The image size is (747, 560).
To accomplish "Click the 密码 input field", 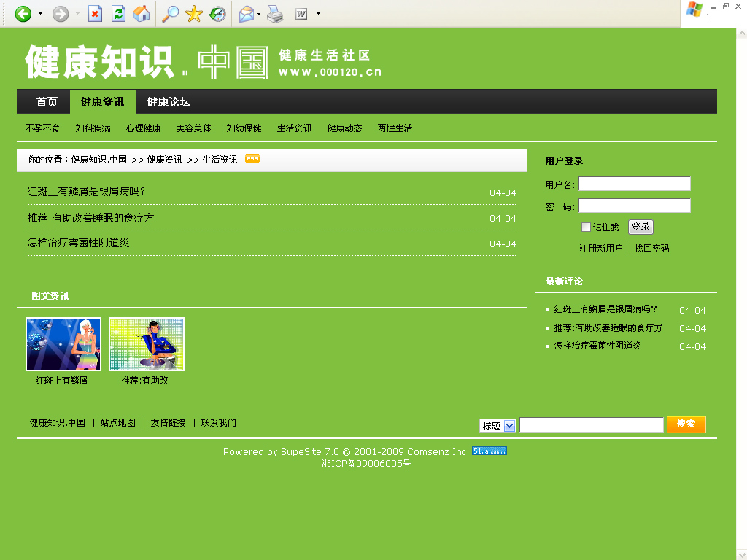I will [634, 206].
